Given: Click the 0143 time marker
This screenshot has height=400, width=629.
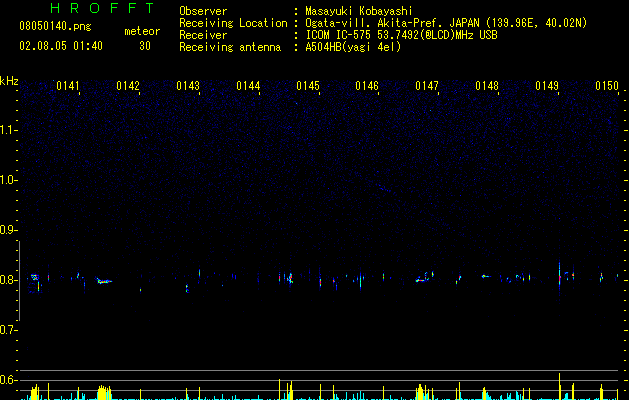Looking at the screenshot, I should point(188,86).
